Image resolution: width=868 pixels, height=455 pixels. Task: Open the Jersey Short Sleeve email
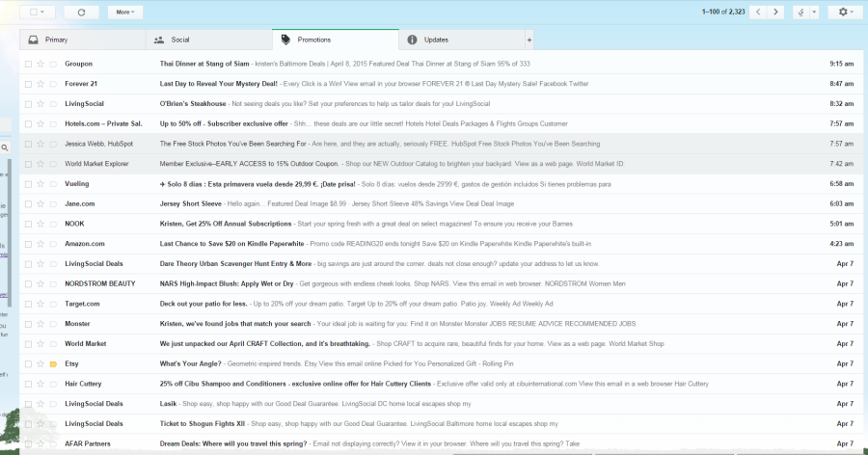190,203
